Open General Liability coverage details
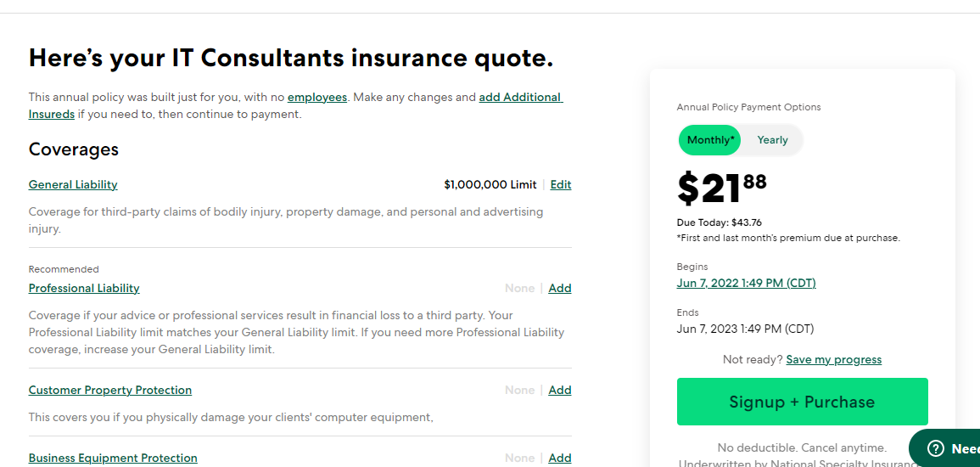The image size is (980, 467). [x=73, y=184]
